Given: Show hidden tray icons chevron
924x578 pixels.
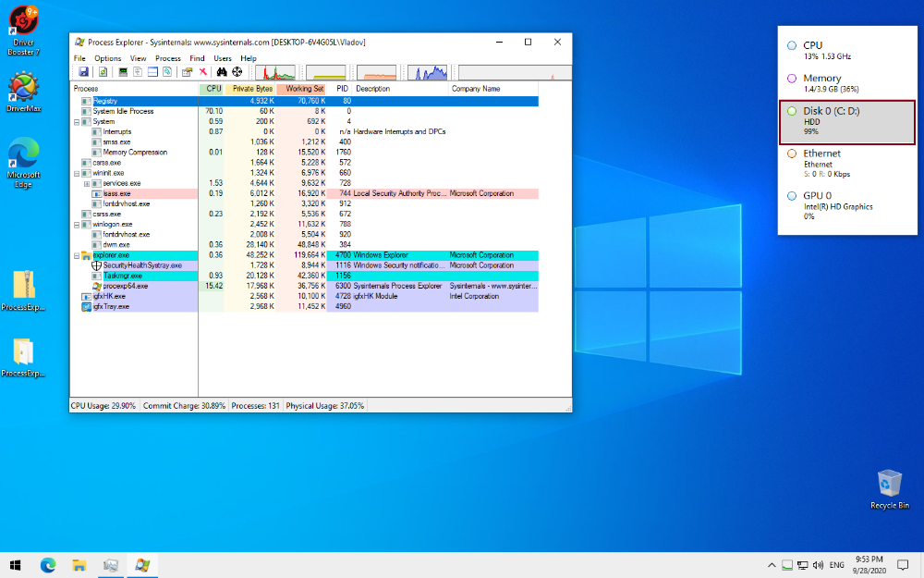Looking at the screenshot, I should (x=771, y=565).
